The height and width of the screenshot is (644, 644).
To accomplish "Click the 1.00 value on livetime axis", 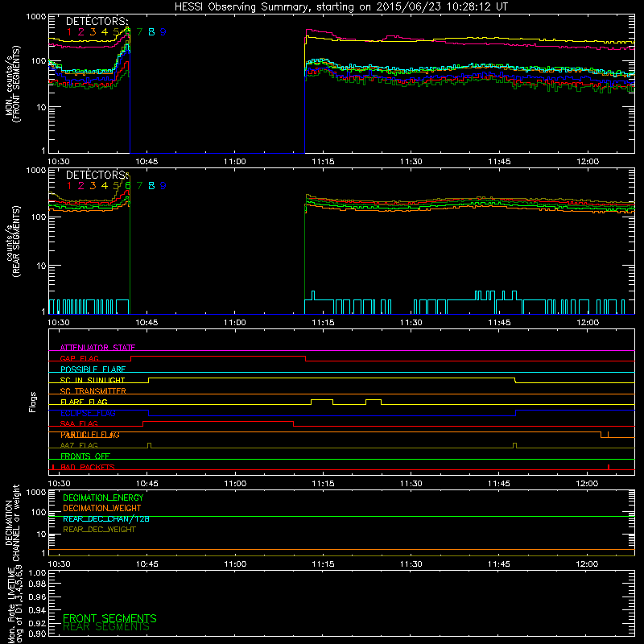I will tap(37, 572).
